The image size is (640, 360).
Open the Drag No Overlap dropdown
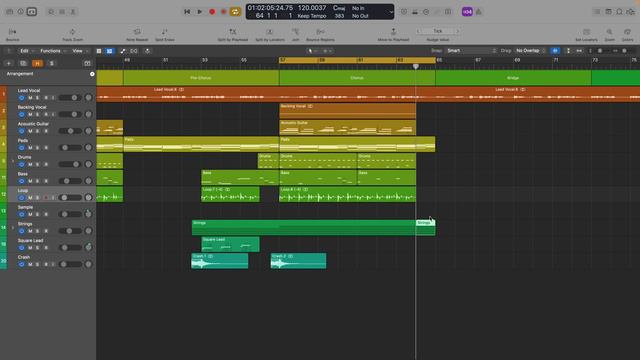(x=530, y=51)
